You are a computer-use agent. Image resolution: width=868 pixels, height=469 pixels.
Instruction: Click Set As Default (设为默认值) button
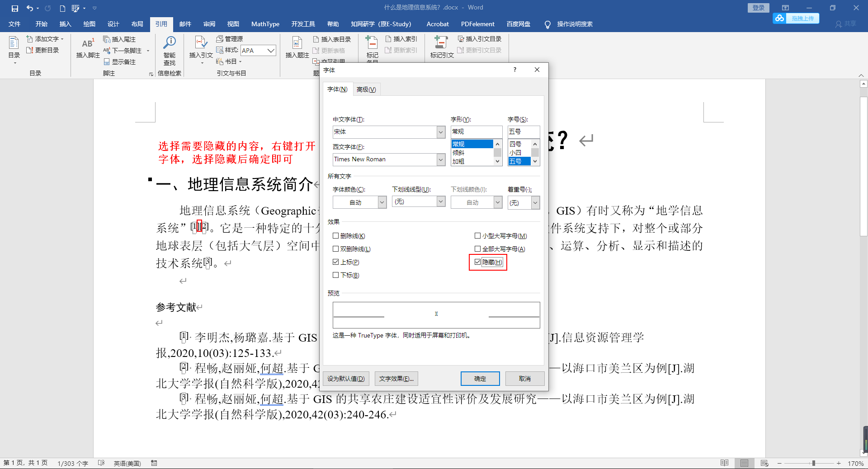coord(346,379)
